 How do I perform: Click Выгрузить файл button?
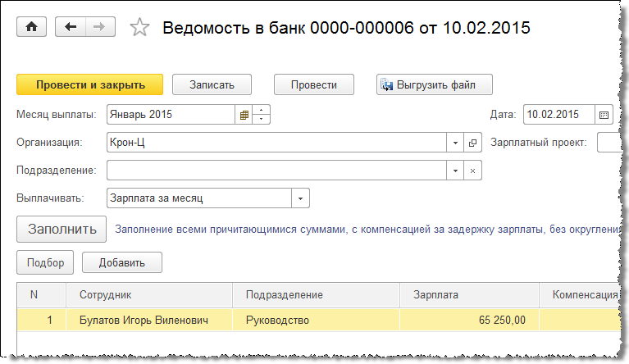(434, 84)
